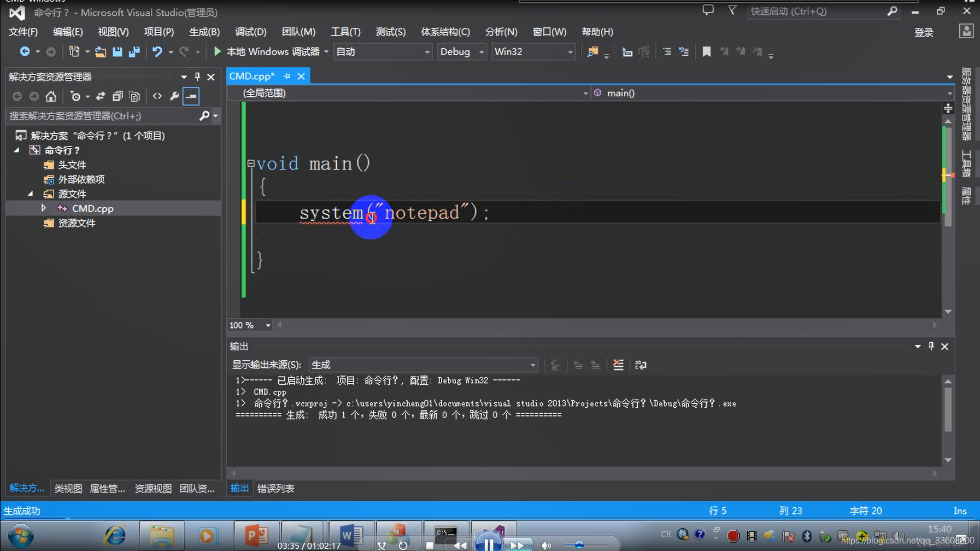Open the 帮助(H) menu

[x=597, y=32]
